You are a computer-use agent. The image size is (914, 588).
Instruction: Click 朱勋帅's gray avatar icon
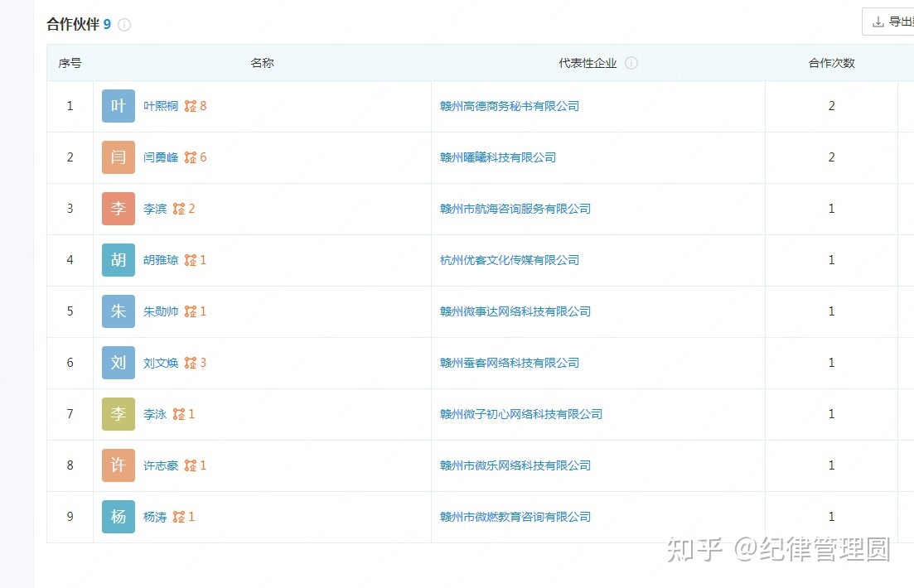tap(118, 311)
